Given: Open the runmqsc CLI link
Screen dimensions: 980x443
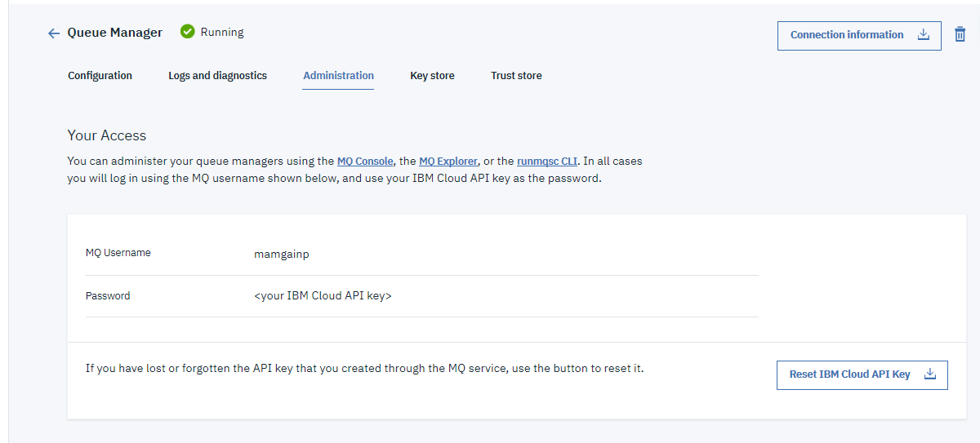Looking at the screenshot, I should (547, 162).
